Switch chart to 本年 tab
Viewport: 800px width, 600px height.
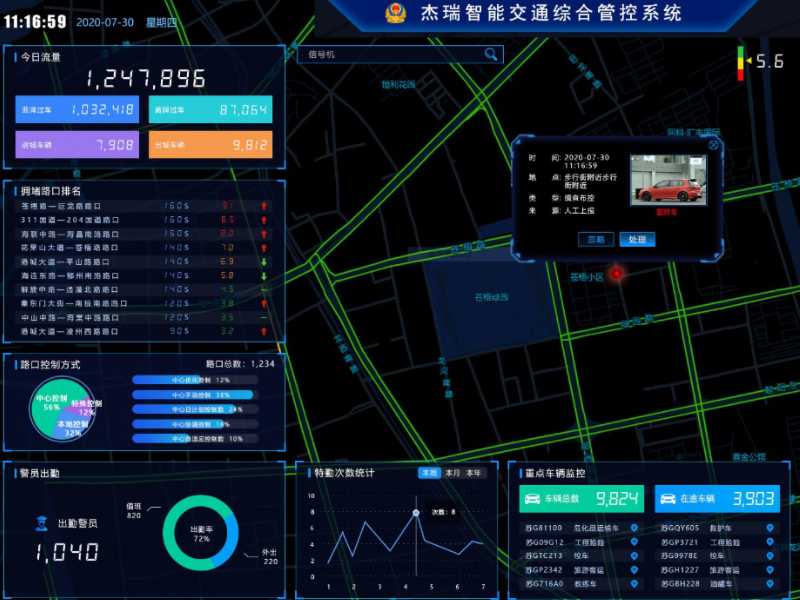pyautogui.click(x=473, y=473)
